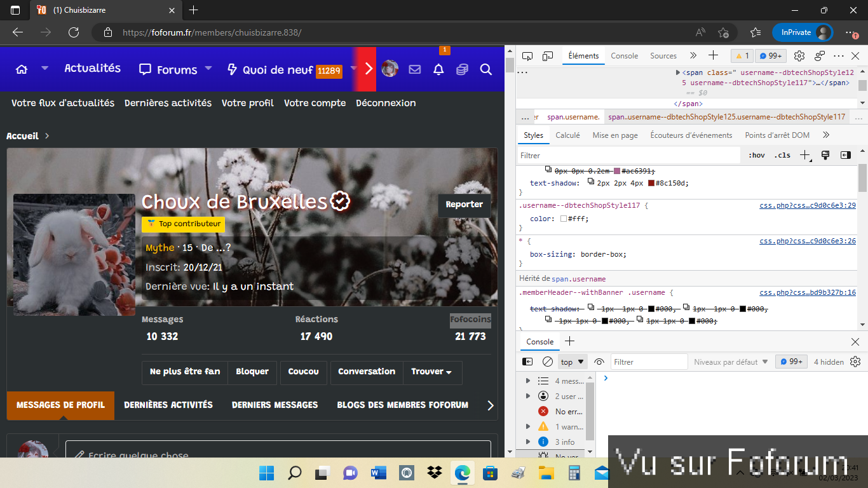Toggle device emulation in DevTools
The width and height of the screenshot is (868, 488).
coord(548,56)
